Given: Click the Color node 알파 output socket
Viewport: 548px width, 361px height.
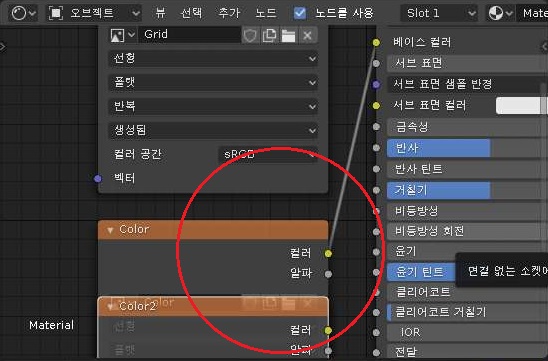Looking at the screenshot, I should point(328,274).
